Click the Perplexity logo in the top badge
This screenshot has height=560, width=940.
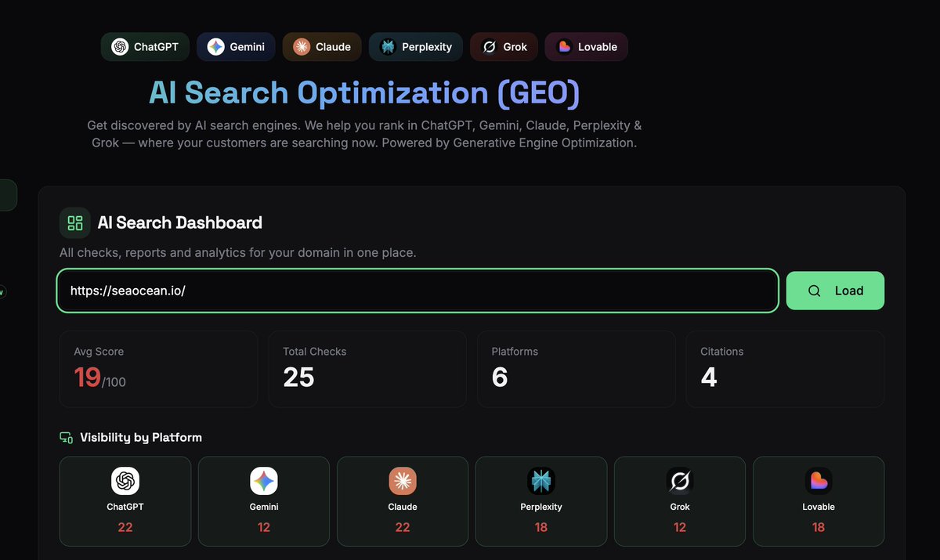(x=388, y=47)
